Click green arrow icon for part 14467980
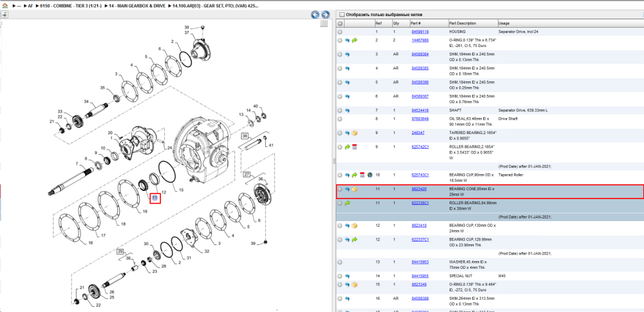Image resolution: width=644 pixels, height=312 pixels. pos(354,40)
